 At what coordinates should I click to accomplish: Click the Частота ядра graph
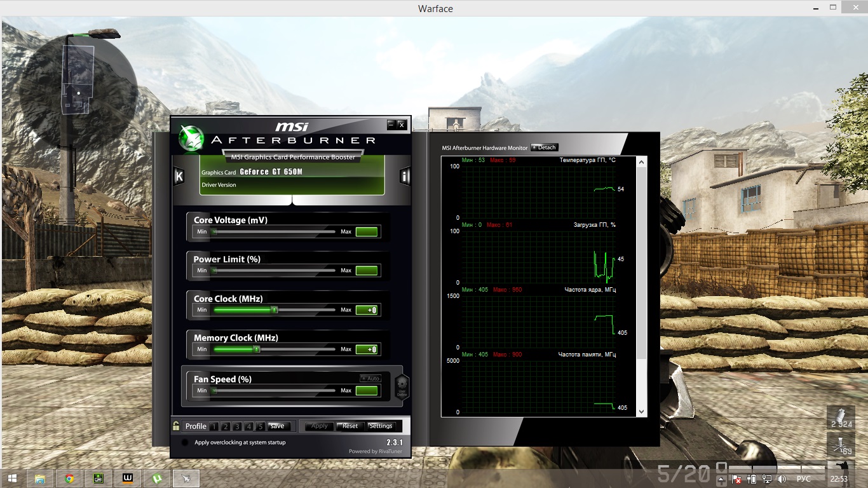(x=539, y=322)
